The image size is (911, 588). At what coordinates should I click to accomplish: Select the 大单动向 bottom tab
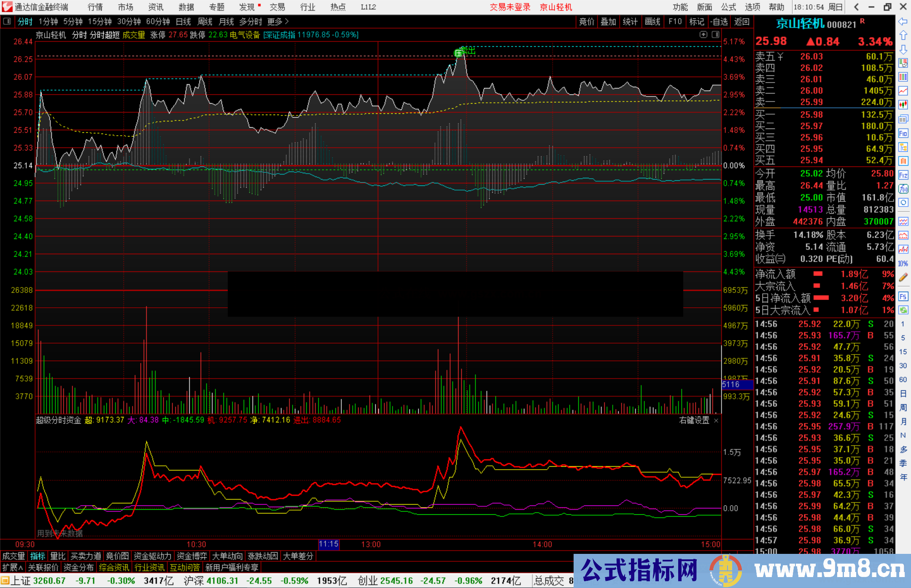pyautogui.click(x=227, y=556)
